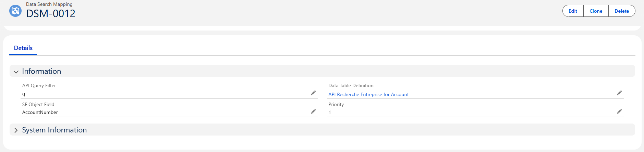Click the Delete button

(622, 11)
